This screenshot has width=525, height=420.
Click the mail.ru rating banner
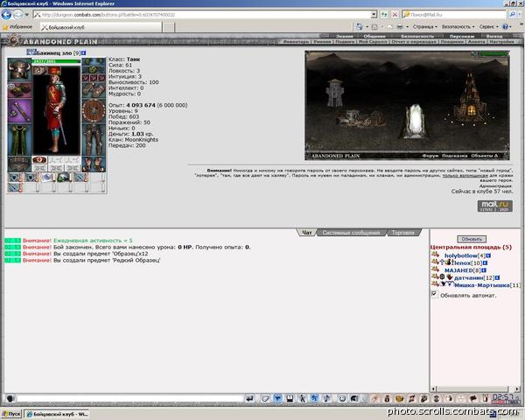tap(495, 206)
